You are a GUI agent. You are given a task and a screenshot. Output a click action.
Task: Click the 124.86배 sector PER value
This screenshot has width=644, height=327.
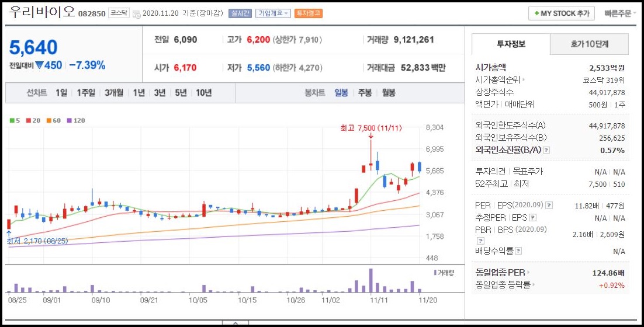tap(608, 273)
